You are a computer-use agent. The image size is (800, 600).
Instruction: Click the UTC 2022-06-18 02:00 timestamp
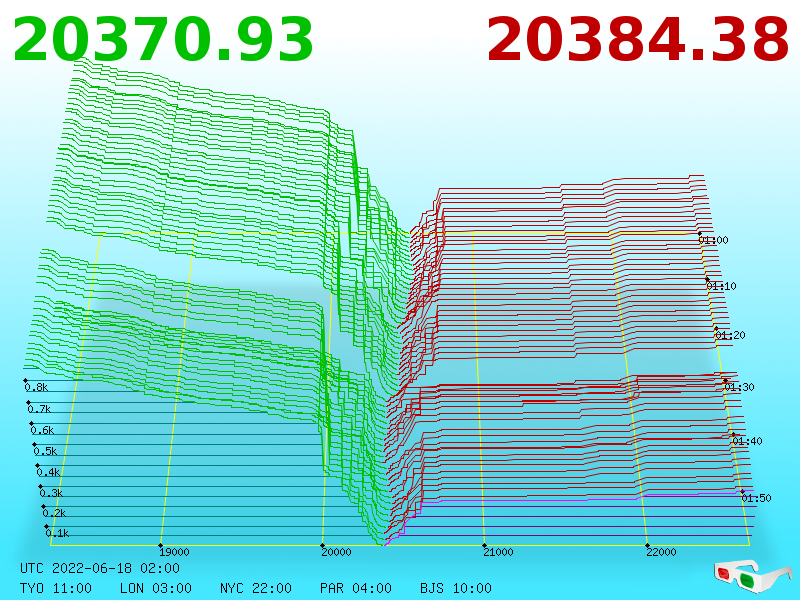(x=100, y=568)
